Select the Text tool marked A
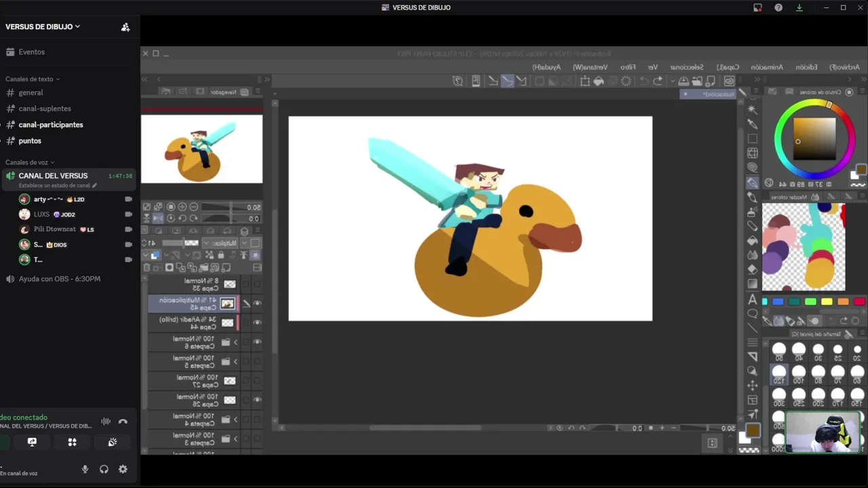Screen dimensions: 868x488 coord(752,300)
